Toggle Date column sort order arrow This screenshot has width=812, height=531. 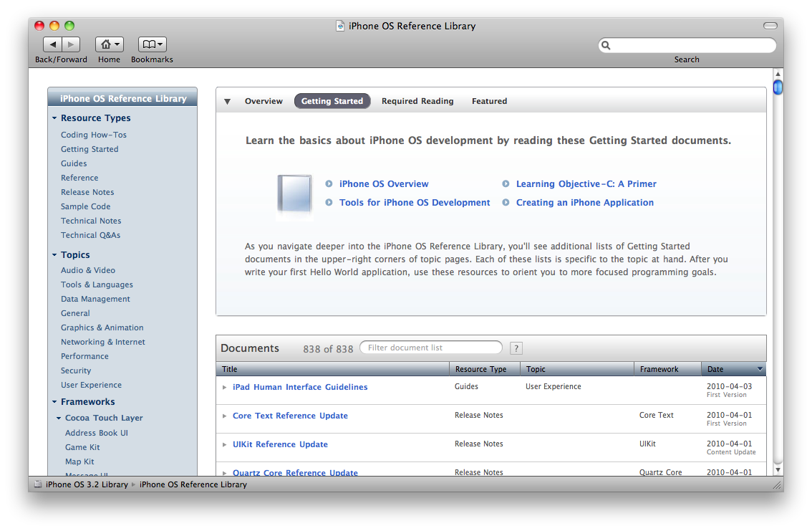click(760, 369)
